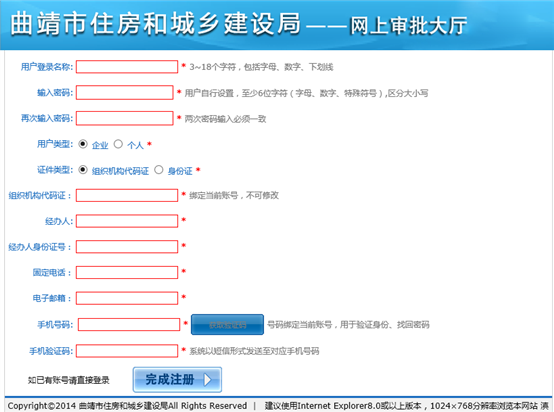The image size is (554, 412).
Task: Click the 再次输入密码 confirm password field
Action: [125, 118]
